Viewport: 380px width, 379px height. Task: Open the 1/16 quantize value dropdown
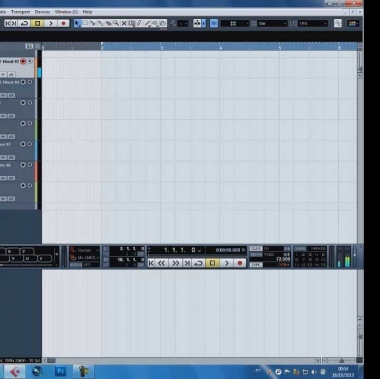pos(313,23)
